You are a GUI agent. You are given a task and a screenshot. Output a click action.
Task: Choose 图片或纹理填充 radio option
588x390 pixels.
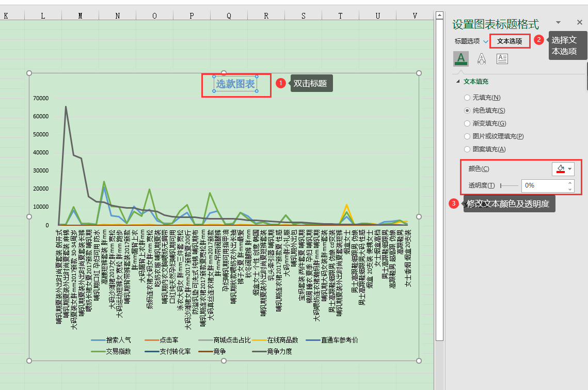[x=467, y=136]
